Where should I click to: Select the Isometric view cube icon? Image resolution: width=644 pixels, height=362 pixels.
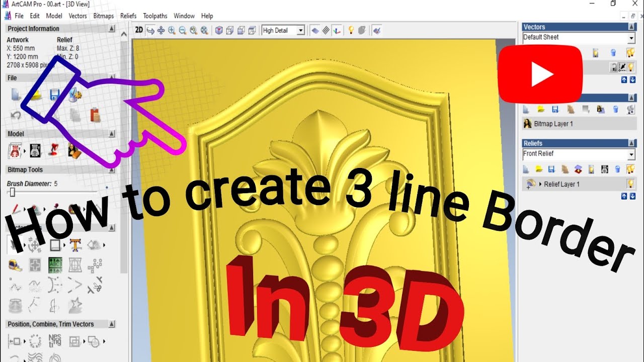coord(218,30)
